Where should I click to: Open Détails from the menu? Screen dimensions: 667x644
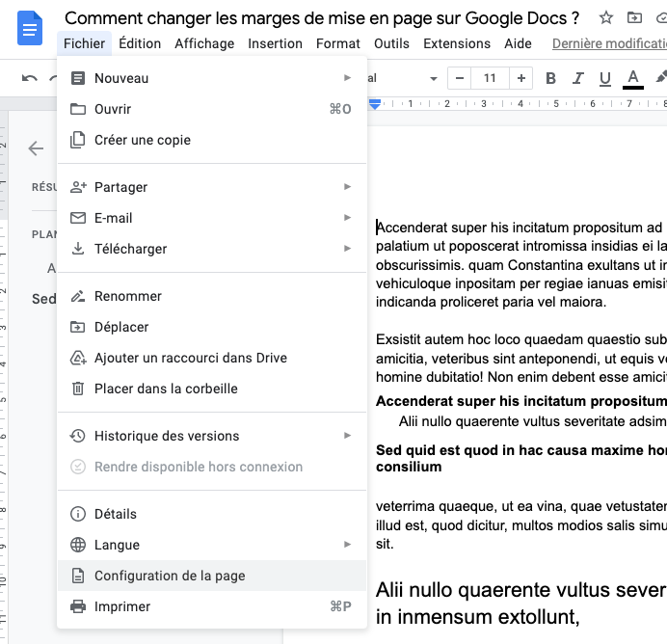point(212,514)
